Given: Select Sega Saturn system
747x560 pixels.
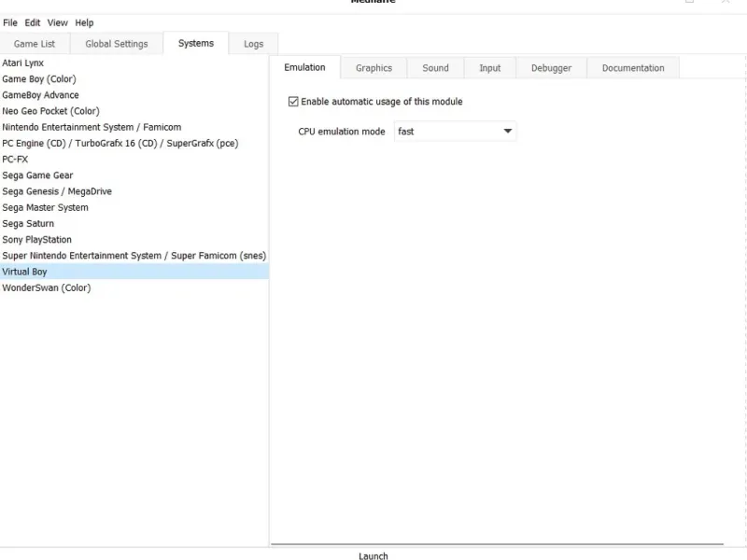Looking at the screenshot, I should coord(134,224).
